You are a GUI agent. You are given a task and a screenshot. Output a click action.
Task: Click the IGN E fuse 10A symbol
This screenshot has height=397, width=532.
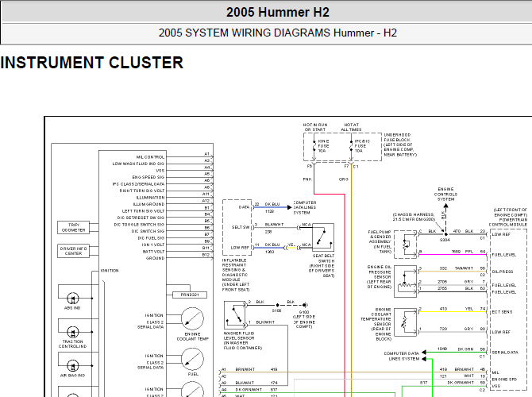314,147
